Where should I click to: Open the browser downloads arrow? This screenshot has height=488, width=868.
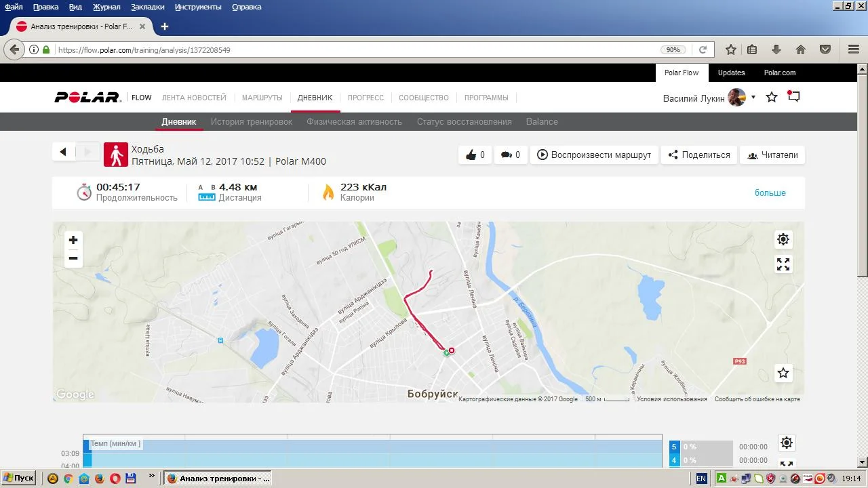[776, 49]
